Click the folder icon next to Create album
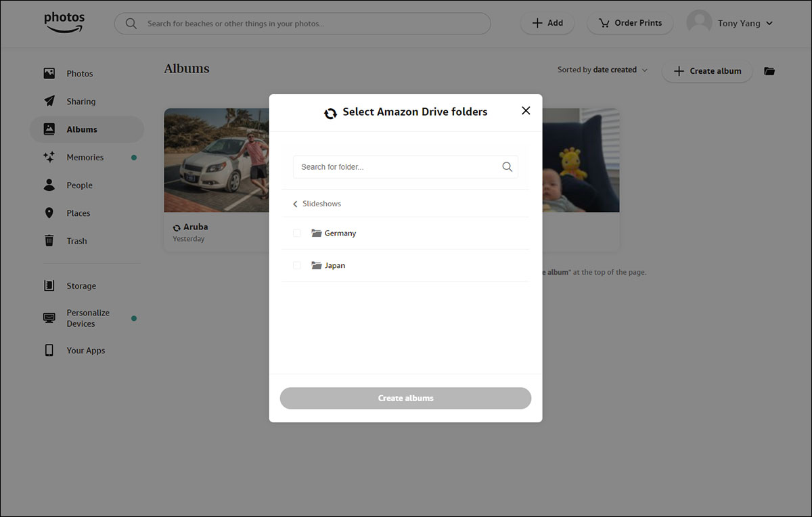The width and height of the screenshot is (812, 517). click(769, 71)
